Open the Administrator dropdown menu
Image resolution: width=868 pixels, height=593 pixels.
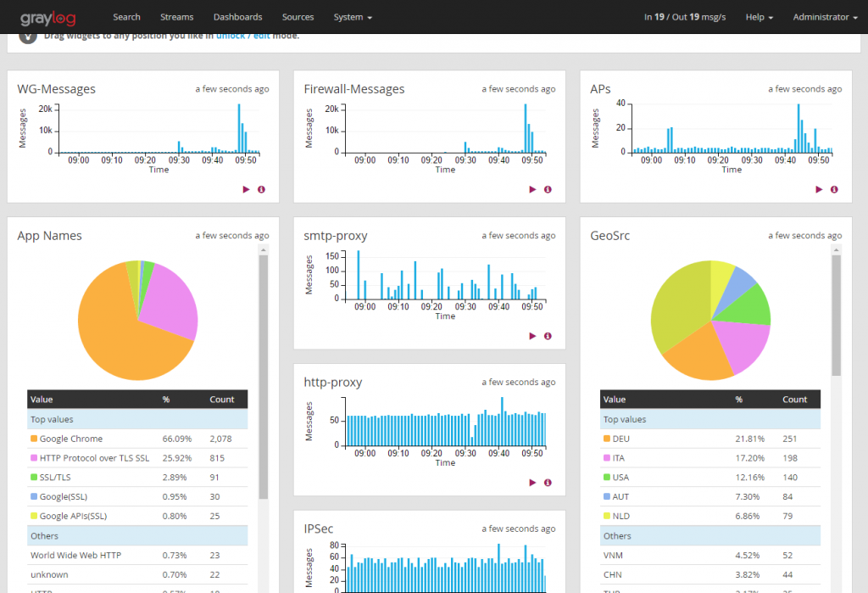click(825, 17)
